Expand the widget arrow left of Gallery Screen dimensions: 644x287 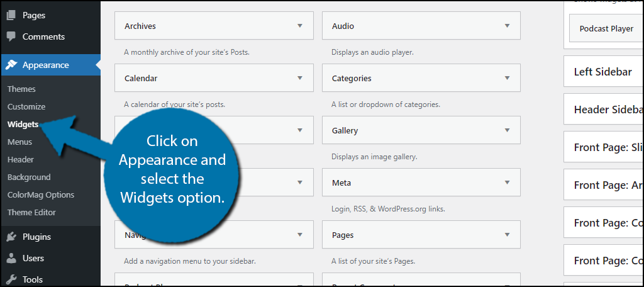pos(300,130)
